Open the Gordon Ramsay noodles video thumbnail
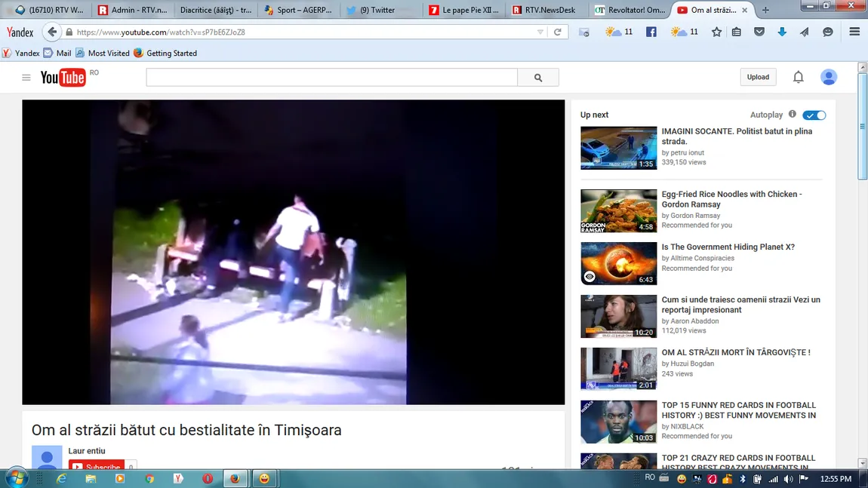 618,210
